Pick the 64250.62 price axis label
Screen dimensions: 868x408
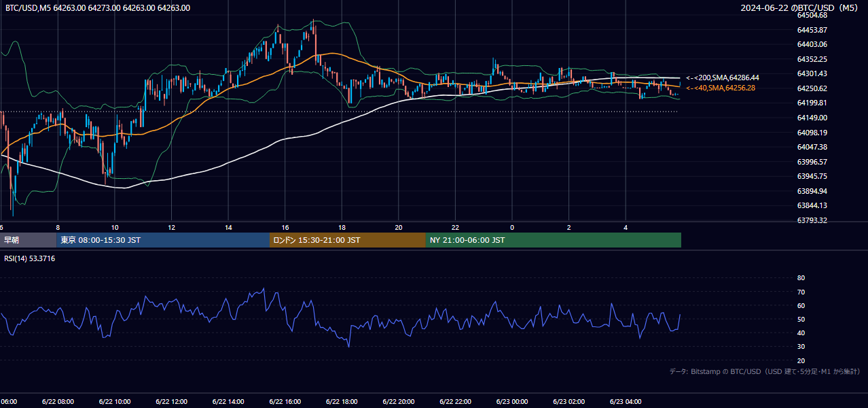812,88
